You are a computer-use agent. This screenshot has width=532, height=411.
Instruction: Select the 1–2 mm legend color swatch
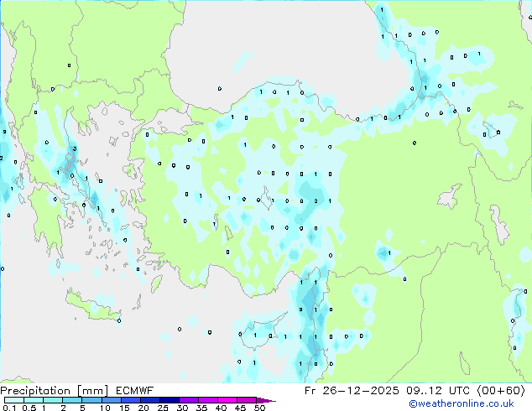(x=53, y=400)
